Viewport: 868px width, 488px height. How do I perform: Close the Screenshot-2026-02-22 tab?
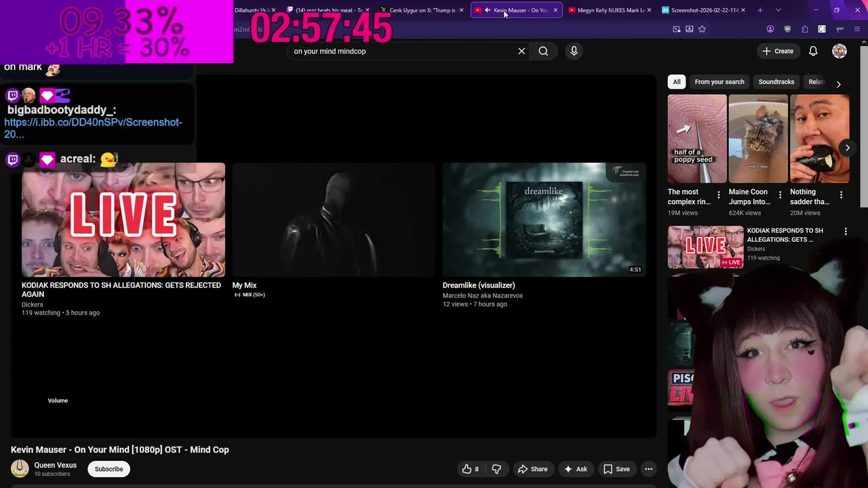(x=743, y=10)
